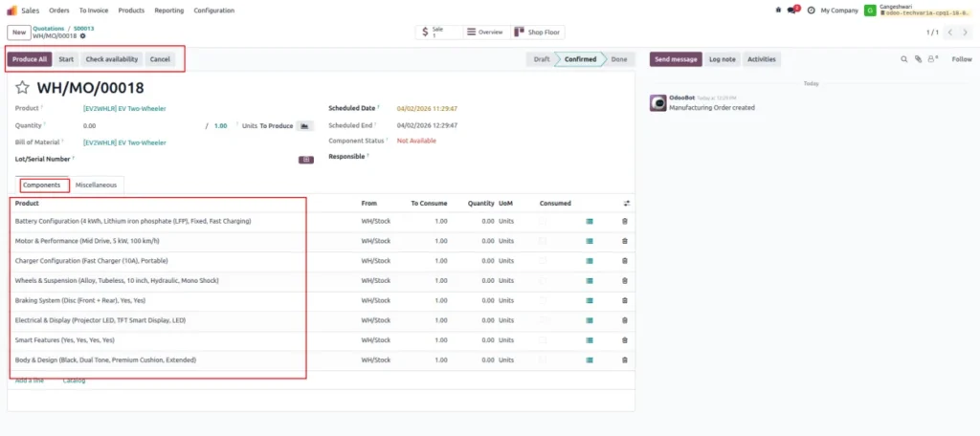Tick Consumed checkbox for Motor & Performance
Image resolution: width=980 pixels, height=436 pixels.
pos(543,241)
